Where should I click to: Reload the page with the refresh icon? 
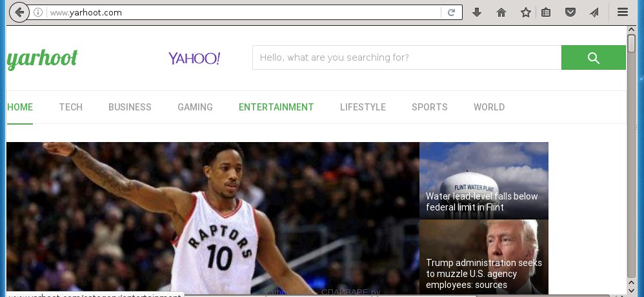coord(452,12)
